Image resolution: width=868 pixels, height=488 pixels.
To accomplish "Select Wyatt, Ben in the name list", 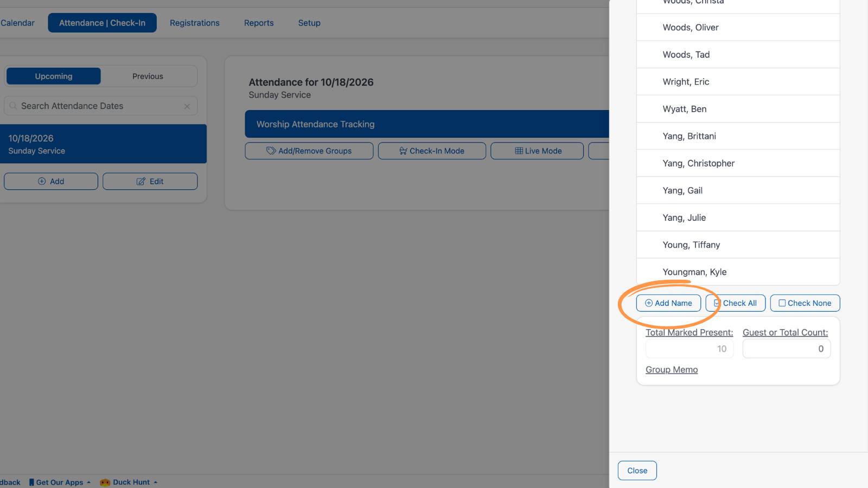I will (x=738, y=109).
